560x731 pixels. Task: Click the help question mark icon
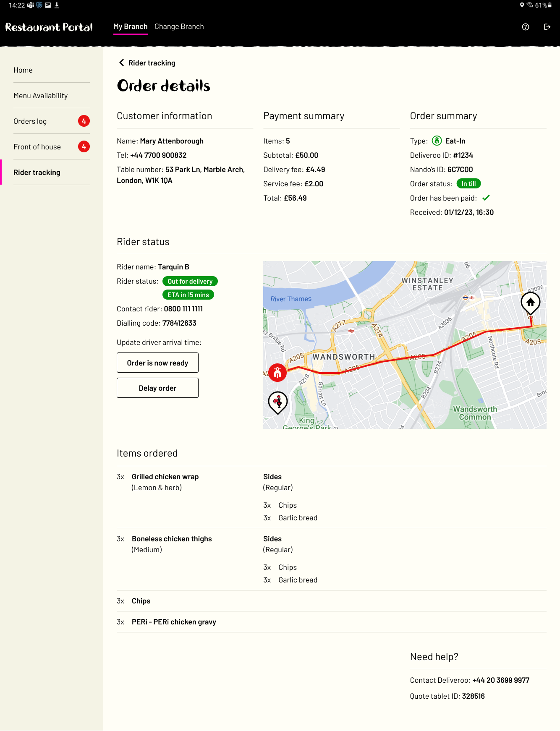pyautogui.click(x=526, y=27)
